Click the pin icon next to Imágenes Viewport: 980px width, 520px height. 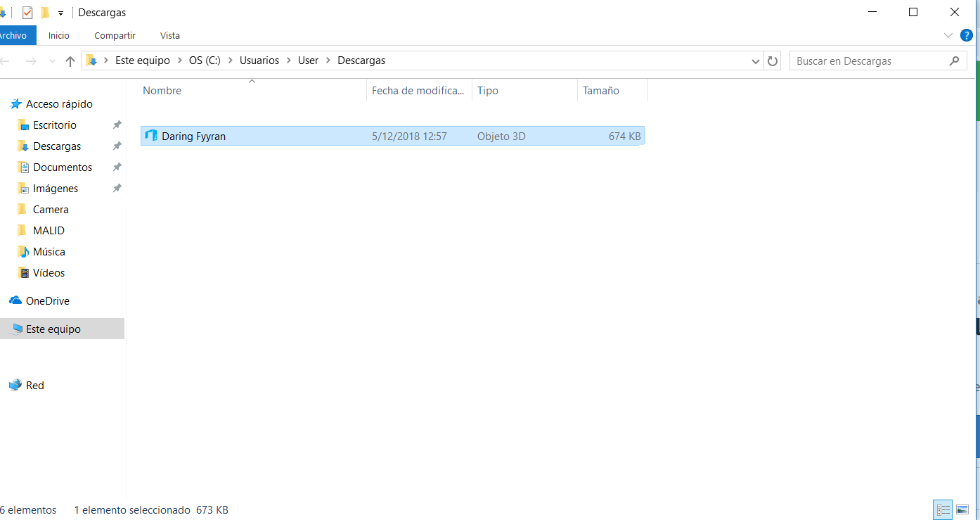(117, 189)
